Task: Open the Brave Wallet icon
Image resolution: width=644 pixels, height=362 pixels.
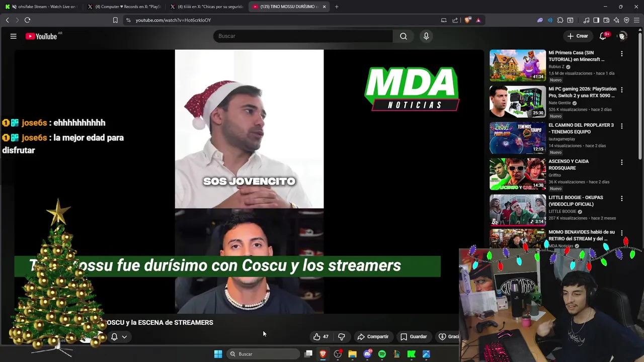Action: coord(606,20)
